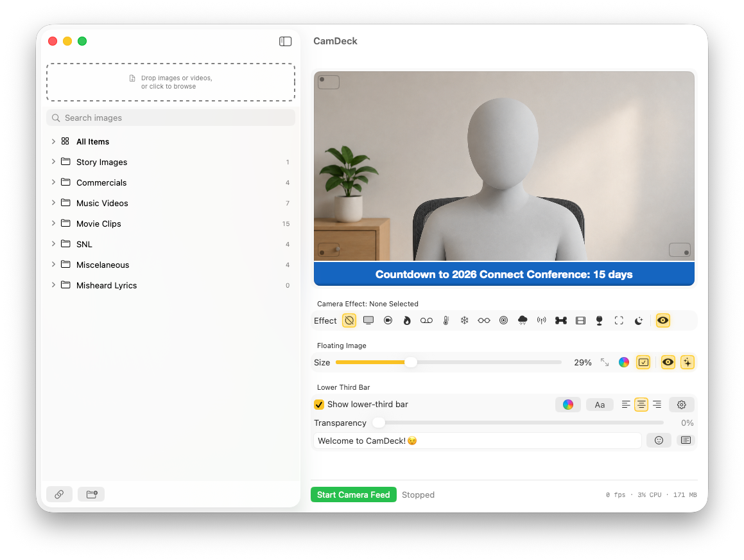Apply the moon and stars camera effect

coord(639,320)
